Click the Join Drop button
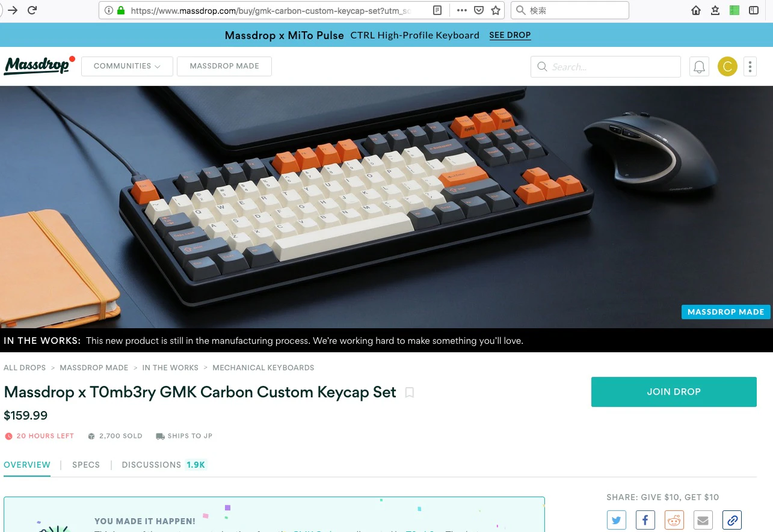The image size is (773, 532). tap(674, 392)
